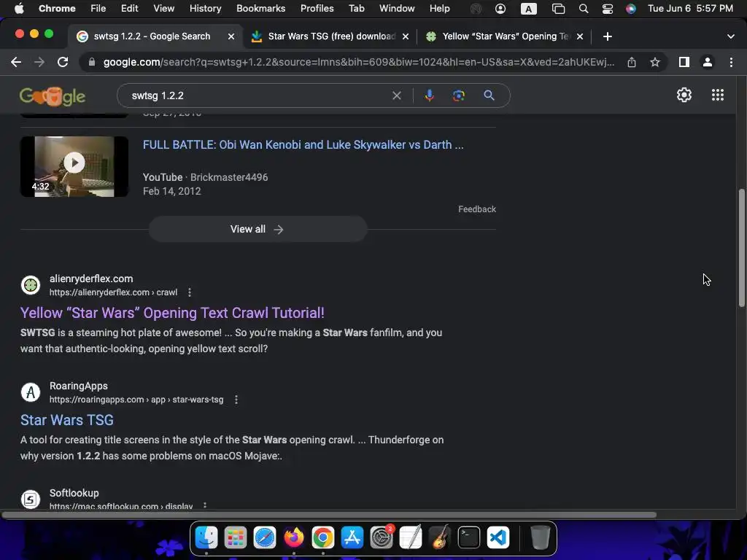Open the Profiles menu

(317, 8)
